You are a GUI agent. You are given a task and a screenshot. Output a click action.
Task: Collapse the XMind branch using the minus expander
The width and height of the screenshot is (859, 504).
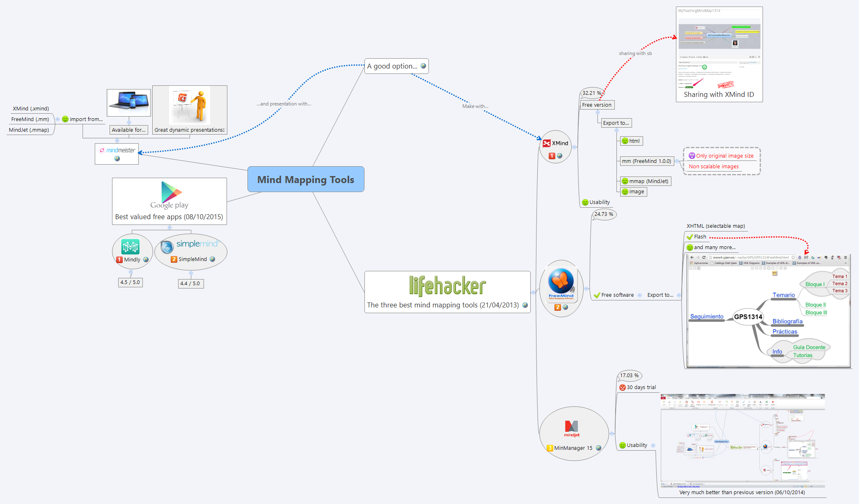pos(575,147)
